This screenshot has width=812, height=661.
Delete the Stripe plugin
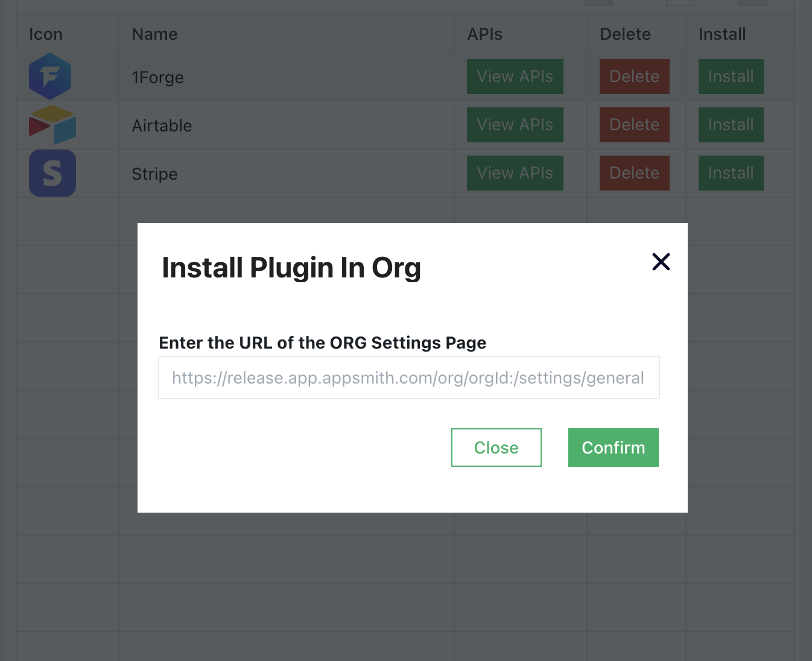click(x=634, y=173)
